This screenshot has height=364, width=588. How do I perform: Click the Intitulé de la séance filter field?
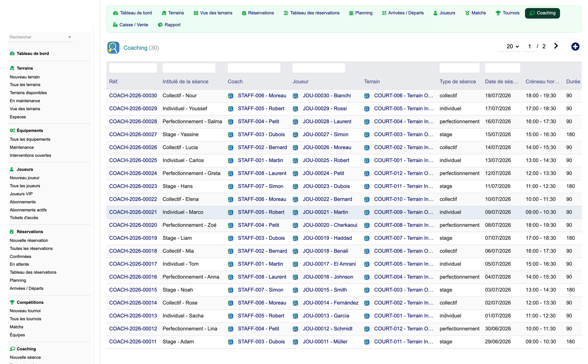pyautogui.click(x=189, y=68)
